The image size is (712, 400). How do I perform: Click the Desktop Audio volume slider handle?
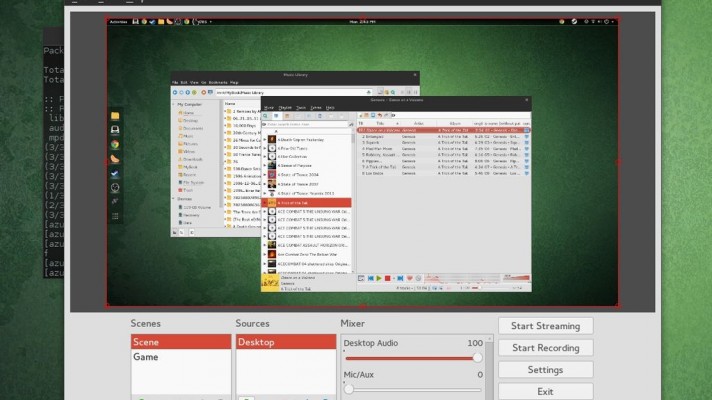[x=477, y=358]
